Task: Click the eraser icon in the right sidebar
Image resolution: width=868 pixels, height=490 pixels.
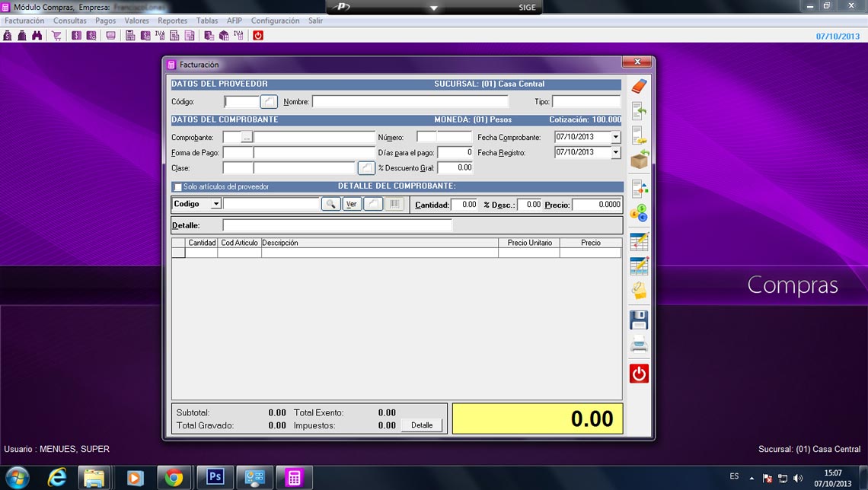Action: 639,86
